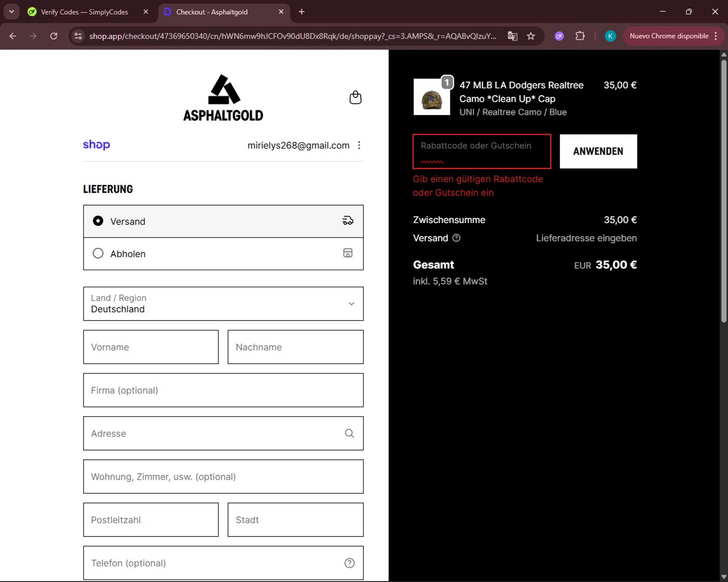
Task: Click the translate page icon in address bar
Action: (513, 36)
